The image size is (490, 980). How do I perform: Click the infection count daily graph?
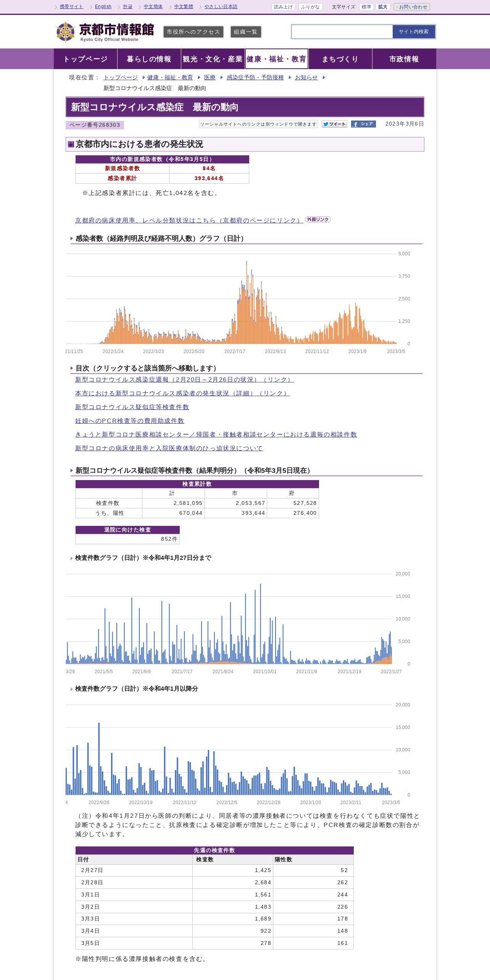(239, 302)
